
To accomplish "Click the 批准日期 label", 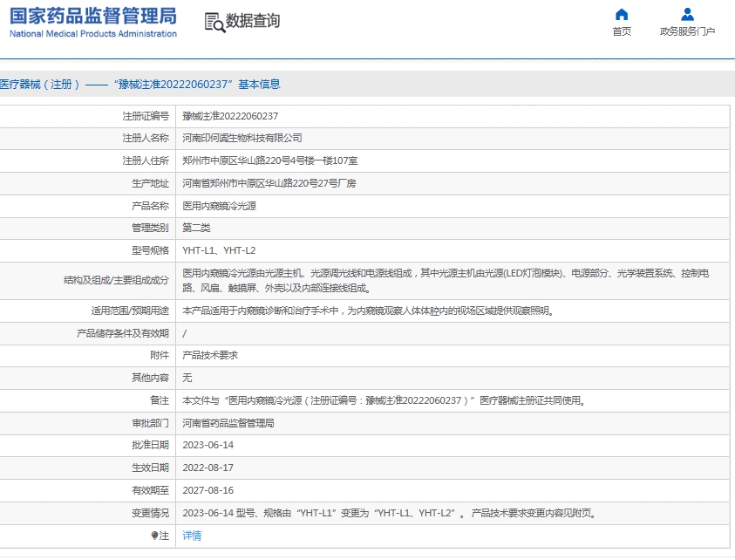I will (151, 445).
